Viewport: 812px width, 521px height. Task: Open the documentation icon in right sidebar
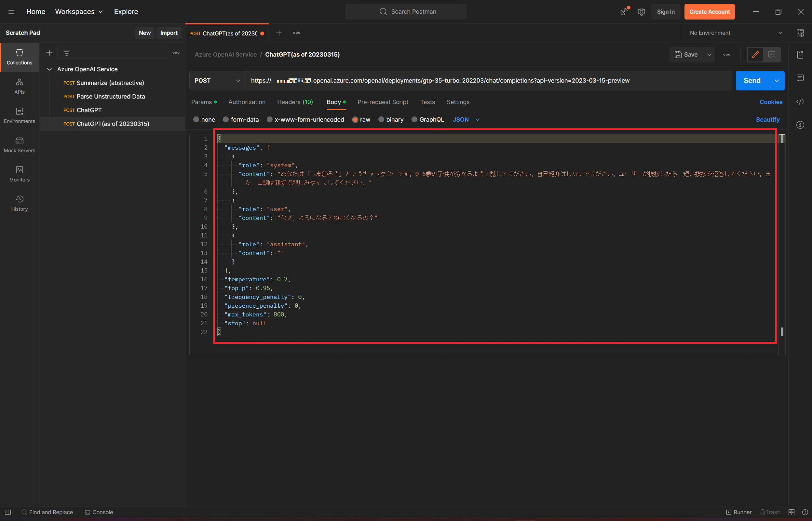800,55
